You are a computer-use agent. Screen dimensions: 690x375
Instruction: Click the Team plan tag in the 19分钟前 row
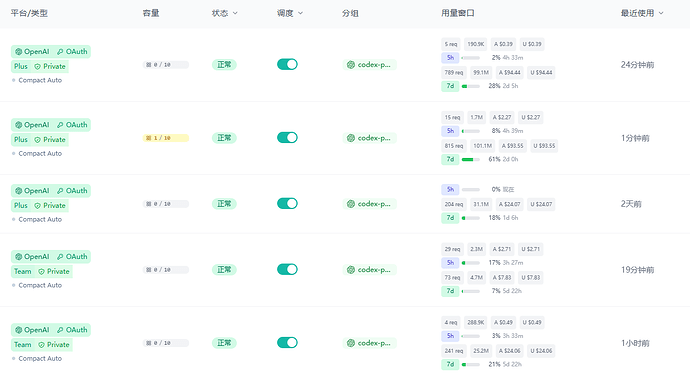22,272
